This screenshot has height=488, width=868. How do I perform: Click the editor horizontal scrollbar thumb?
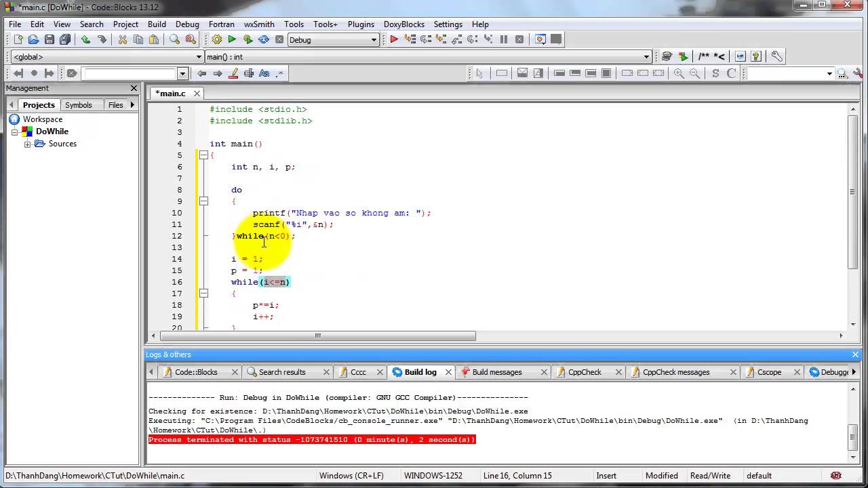click(x=317, y=335)
